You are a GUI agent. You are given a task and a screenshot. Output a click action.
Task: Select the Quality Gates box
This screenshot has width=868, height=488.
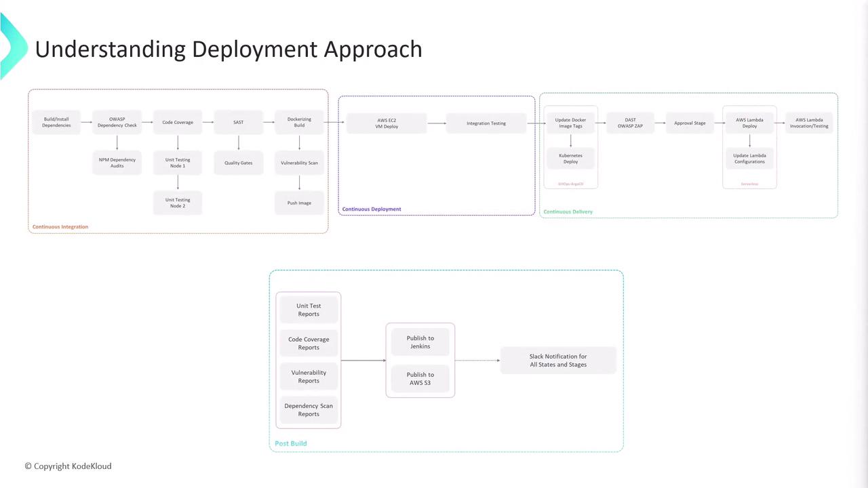(x=238, y=163)
